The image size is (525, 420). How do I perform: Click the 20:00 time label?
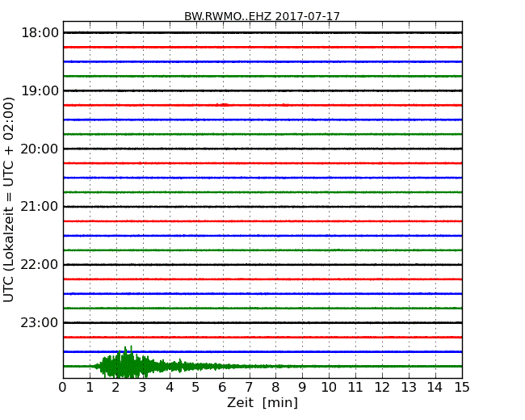[40, 149]
